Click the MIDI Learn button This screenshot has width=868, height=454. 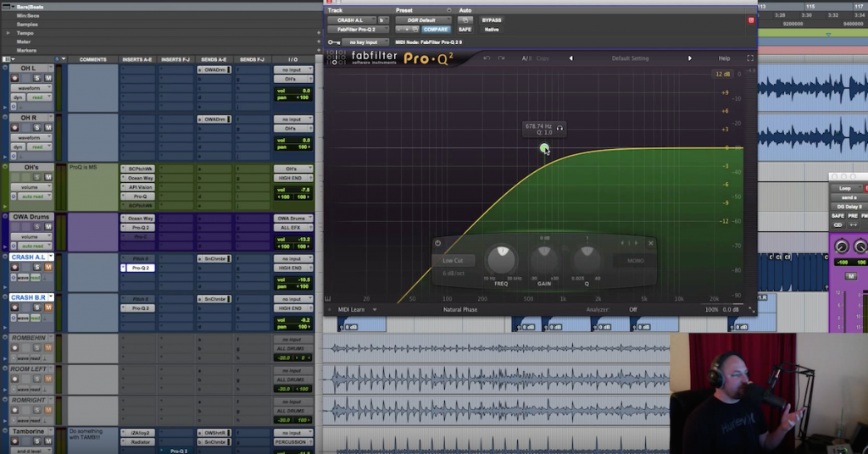tap(351, 309)
